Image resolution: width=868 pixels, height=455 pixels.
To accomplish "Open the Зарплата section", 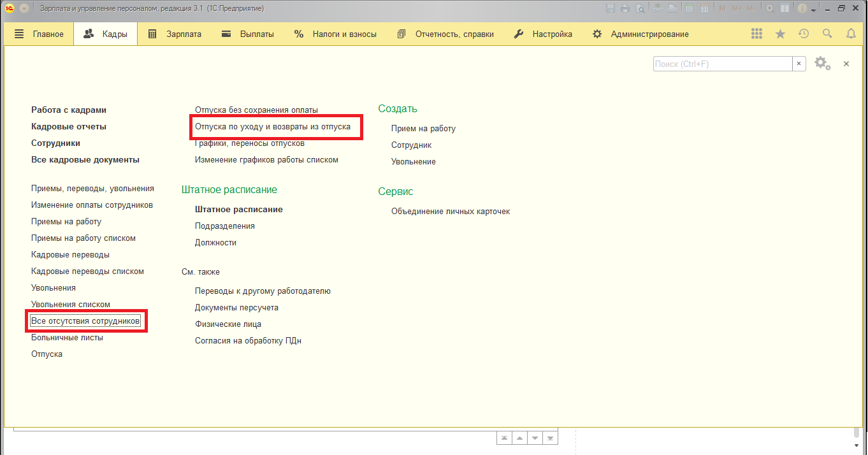I will click(x=175, y=34).
